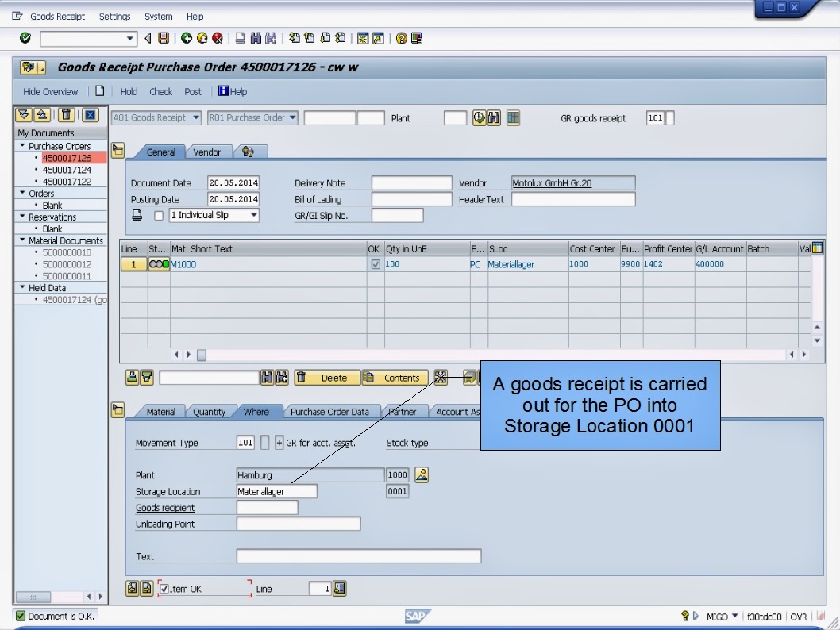The width and height of the screenshot is (840, 630).
Task: Switch to the Vendor tab
Action: coord(206,151)
